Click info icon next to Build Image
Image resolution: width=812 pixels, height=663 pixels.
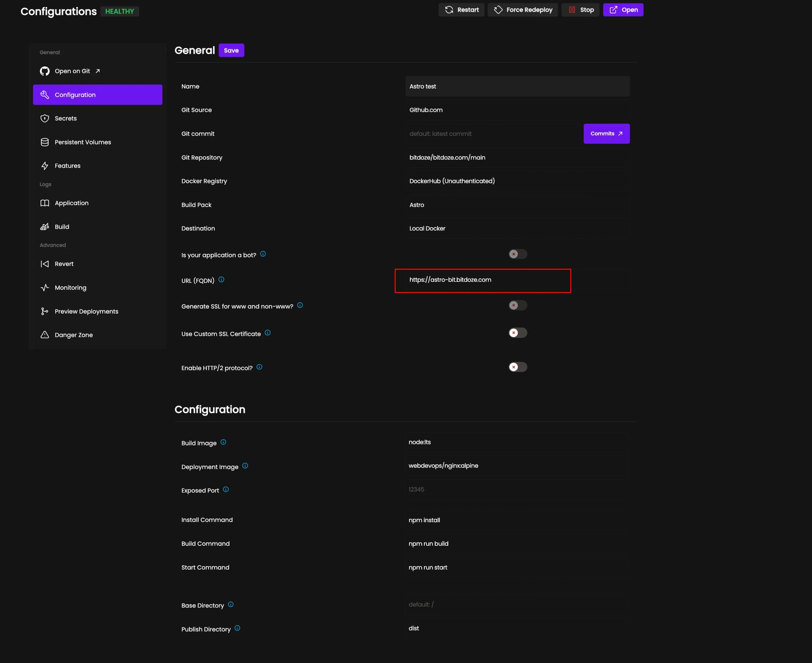(x=223, y=442)
